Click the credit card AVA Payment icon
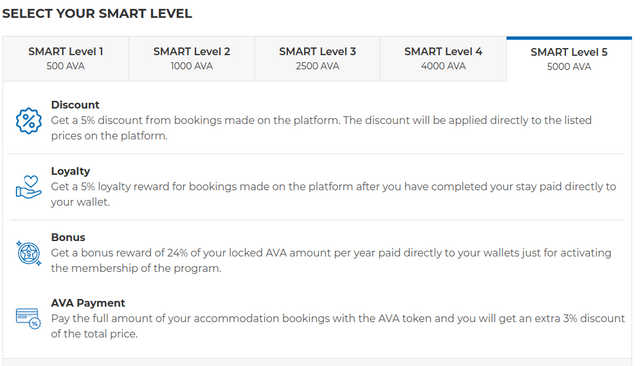Image resolution: width=640 pixels, height=366 pixels. [28, 319]
